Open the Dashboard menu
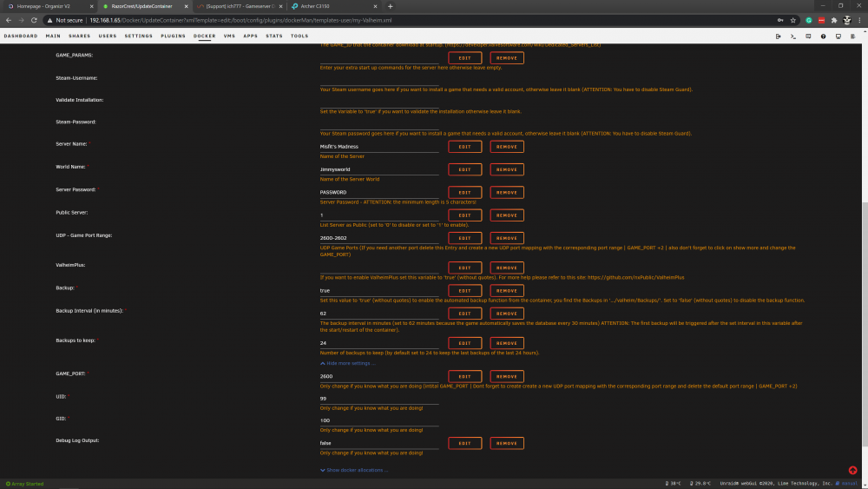This screenshot has width=868, height=489. click(21, 36)
